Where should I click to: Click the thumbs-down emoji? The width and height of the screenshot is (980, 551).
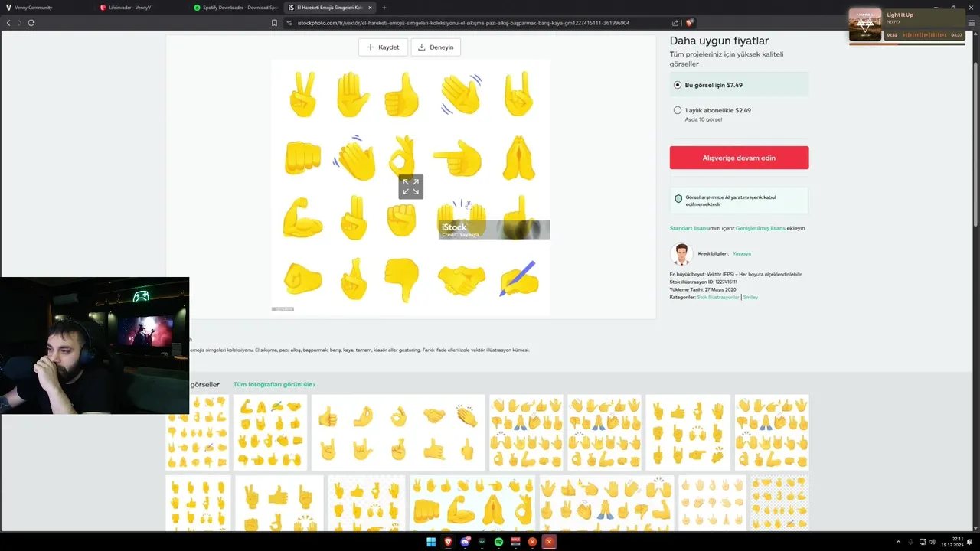(402, 279)
